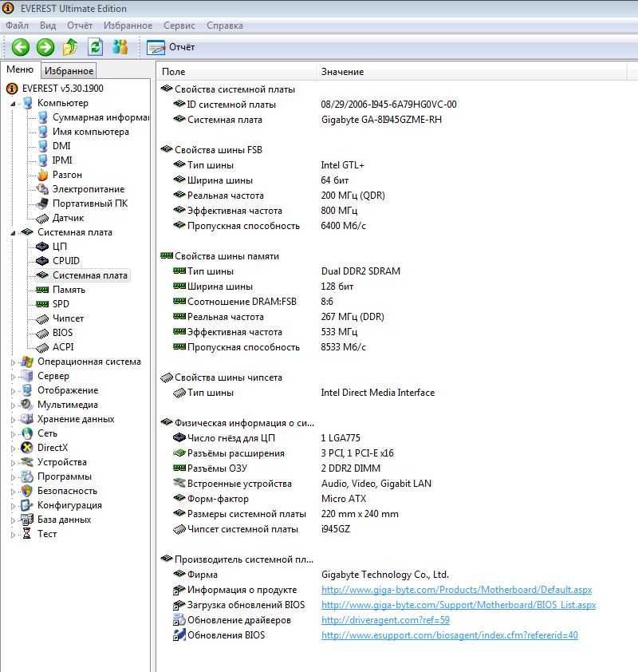Open the Файл menu
This screenshot has height=672, width=638.
17,26
